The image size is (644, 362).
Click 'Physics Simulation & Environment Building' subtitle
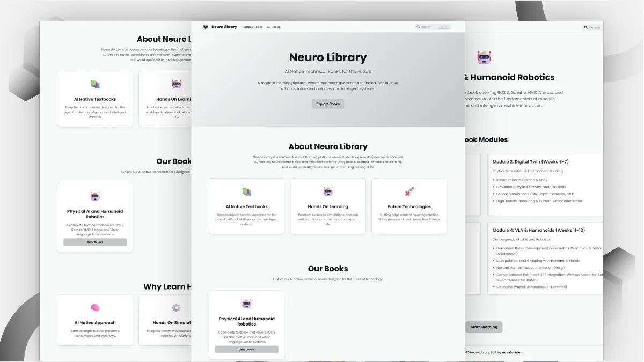coord(526,171)
